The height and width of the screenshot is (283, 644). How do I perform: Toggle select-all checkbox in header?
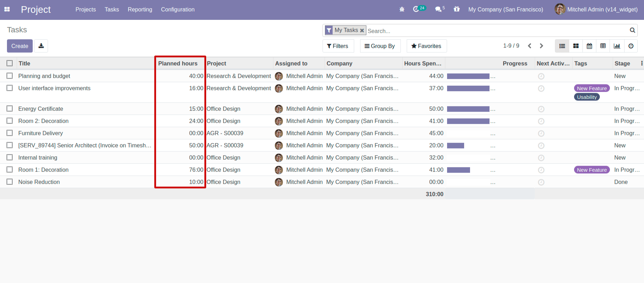coord(10,63)
